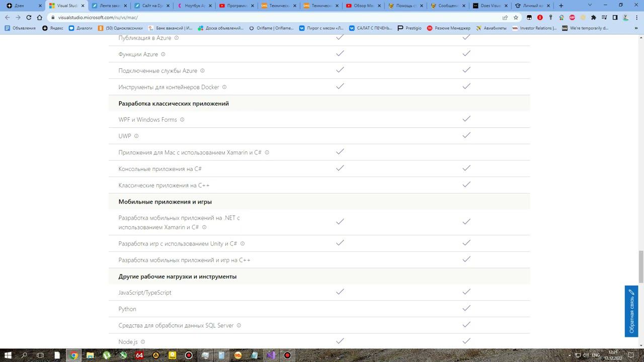Click info icon beside Подключенные службы Azure
The height and width of the screenshot is (362, 644).
(x=202, y=71)
